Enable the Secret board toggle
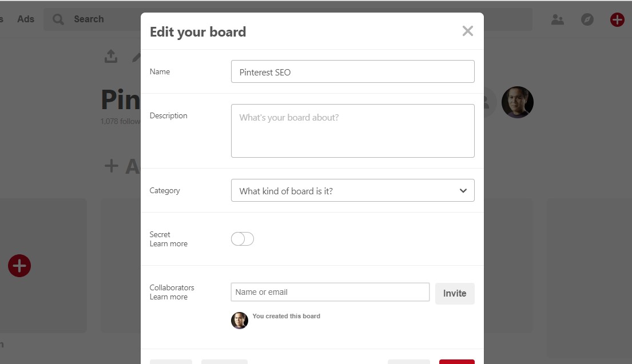 click(243, 239)
